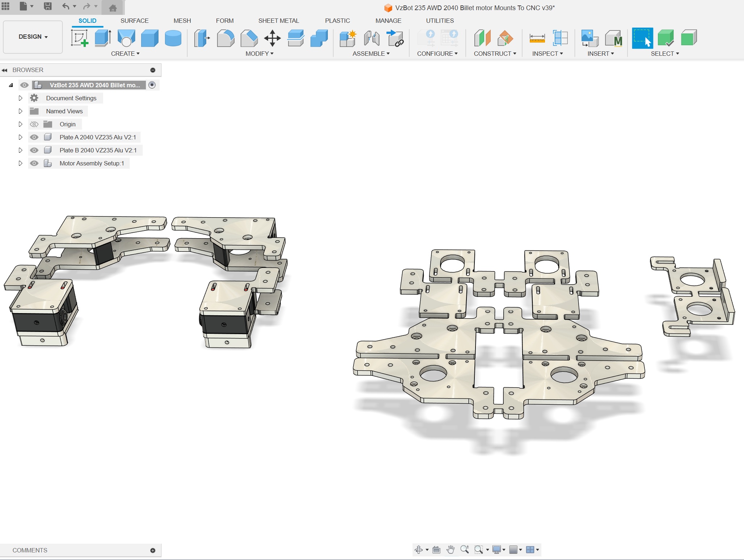Open the UTILITIES tab

(x=440, y=21)
